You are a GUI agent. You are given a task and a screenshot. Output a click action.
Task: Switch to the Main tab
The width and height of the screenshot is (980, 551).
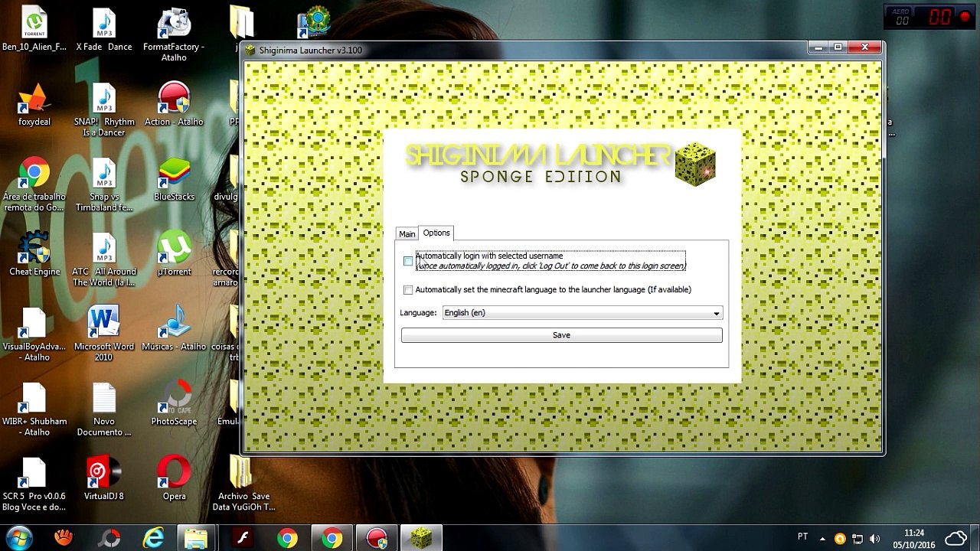coord(407,233)
